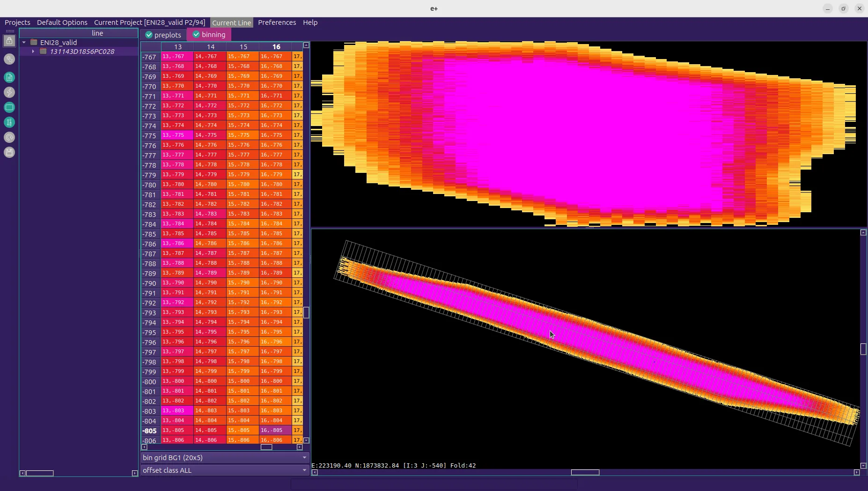This screenshot has width=868, height=491.
Task: Switch to the preplots tab
Action: point(163,35)
